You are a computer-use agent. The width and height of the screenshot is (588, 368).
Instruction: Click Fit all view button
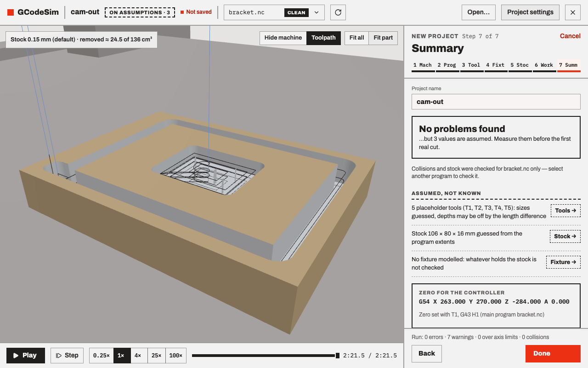[357, 38]
